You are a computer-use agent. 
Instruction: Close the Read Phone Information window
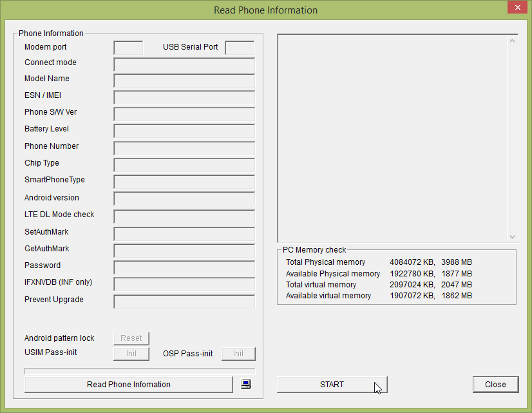click(517, 7)
